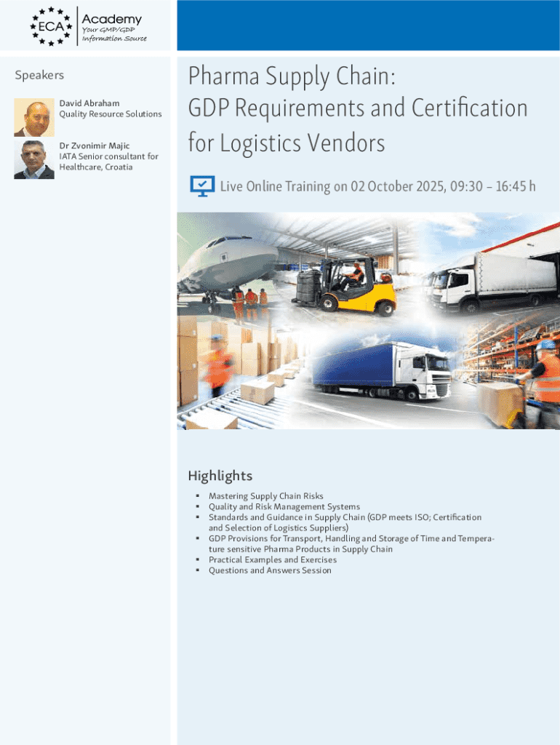The image size is (560, 745).
Task: Click the Mastering Supply Chain Risks bullet
Action: pyautogui.click(x=265, y=496)
